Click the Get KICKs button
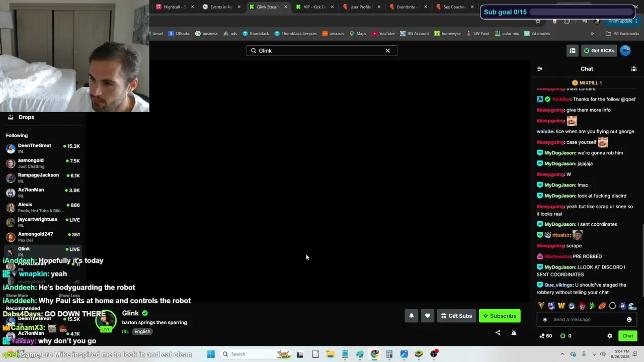 click(x=599, y=51)
